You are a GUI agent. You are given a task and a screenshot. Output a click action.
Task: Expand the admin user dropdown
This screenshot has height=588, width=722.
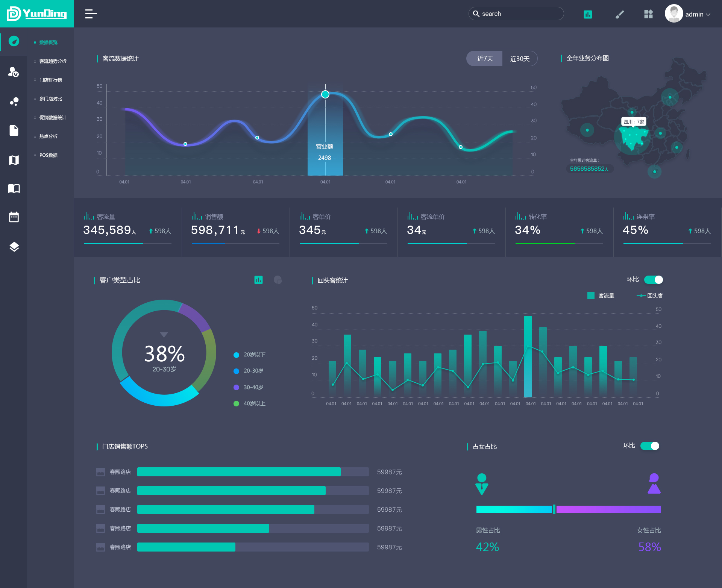(x=698, y=14)
